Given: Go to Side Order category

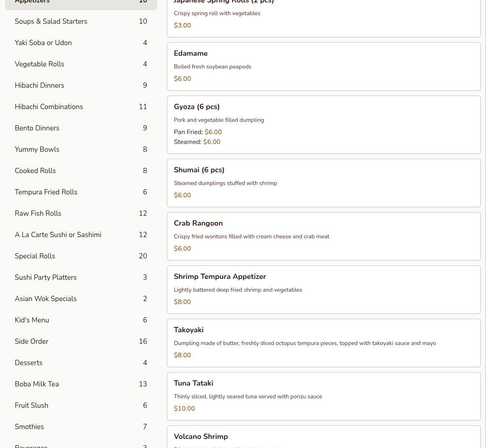Looking at the screenshot, I should 81,341.
